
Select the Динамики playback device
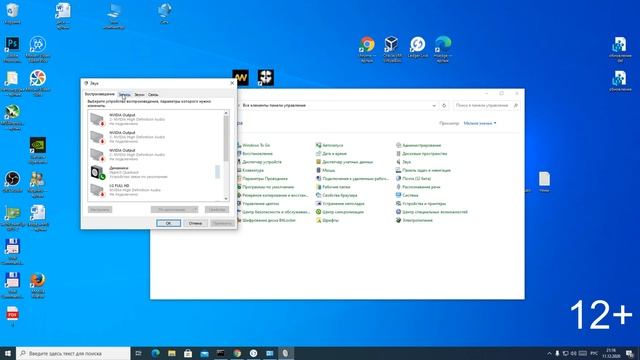point(155,172)
